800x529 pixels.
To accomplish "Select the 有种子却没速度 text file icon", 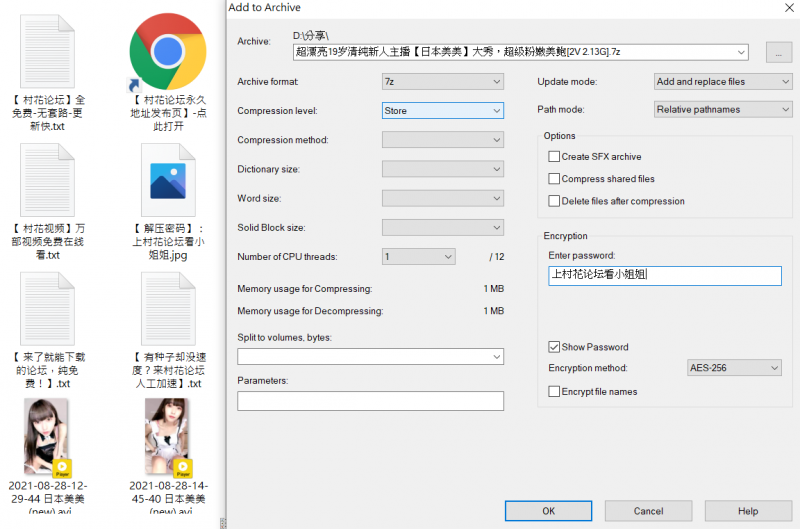I will click(x=167, y=308).
